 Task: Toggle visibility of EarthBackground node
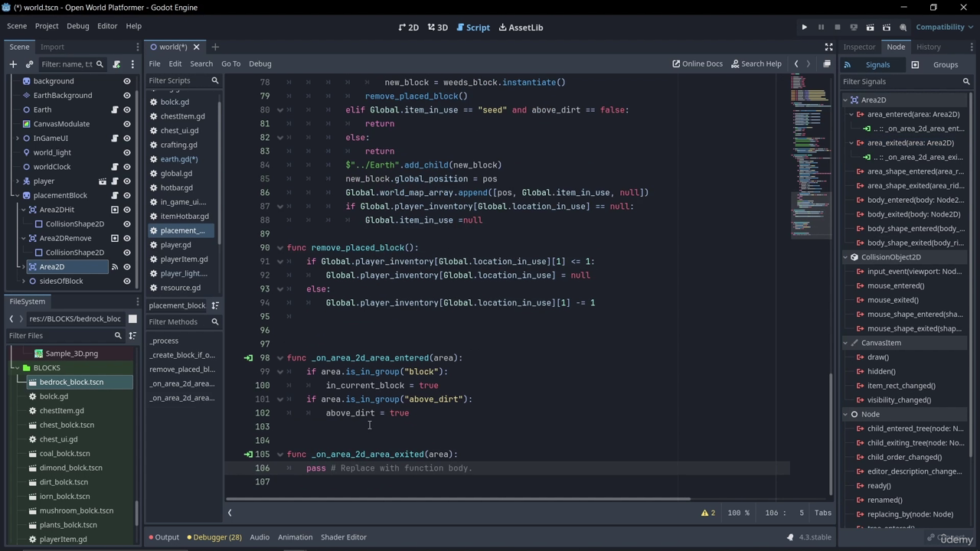(x=127, y=96)
